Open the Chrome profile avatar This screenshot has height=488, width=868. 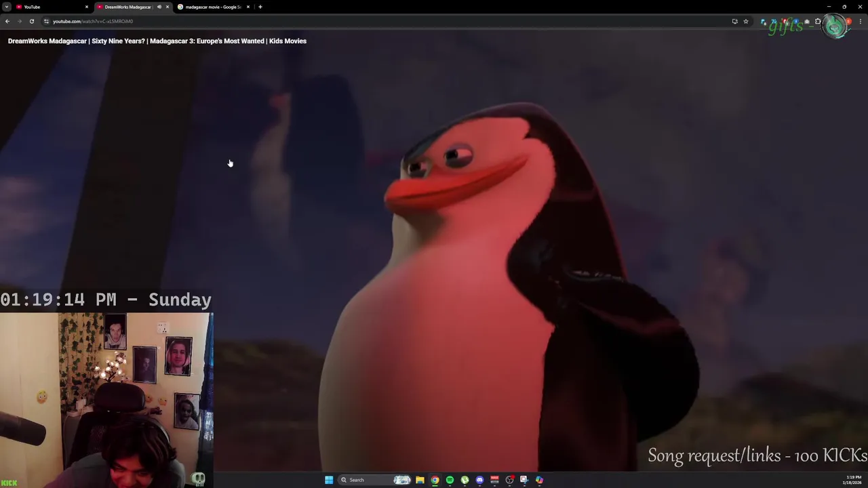(848, 21)
